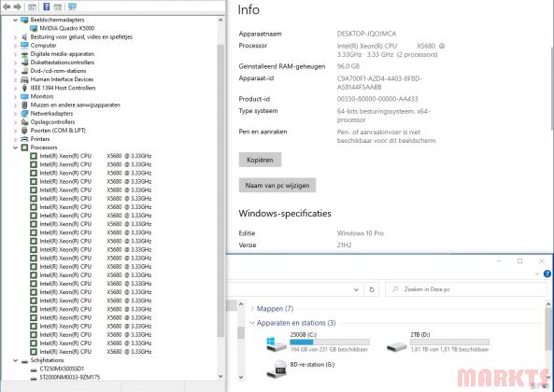554x392 pixels.
Task: Select the Monitors category icon
Action: pyautogui.click(x=24, y=96)
